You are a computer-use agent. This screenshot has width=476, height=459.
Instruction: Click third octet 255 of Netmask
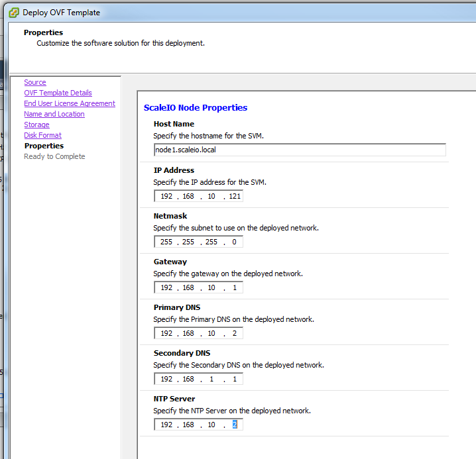(x=211, y=242)
